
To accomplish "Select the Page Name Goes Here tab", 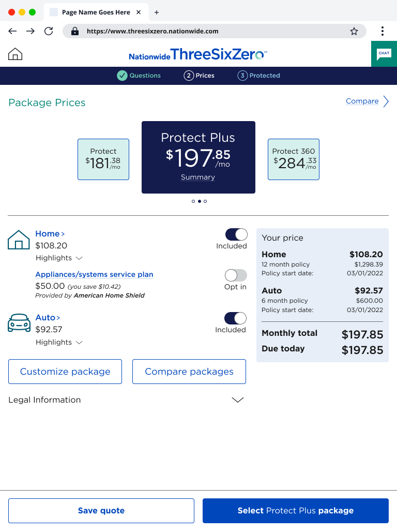I will [x=96, y=12].
